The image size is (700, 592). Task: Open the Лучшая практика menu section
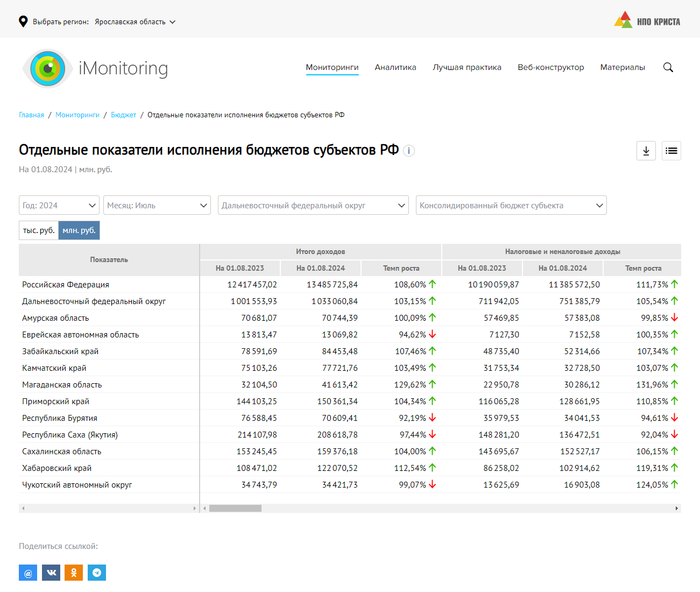point(467,67)
